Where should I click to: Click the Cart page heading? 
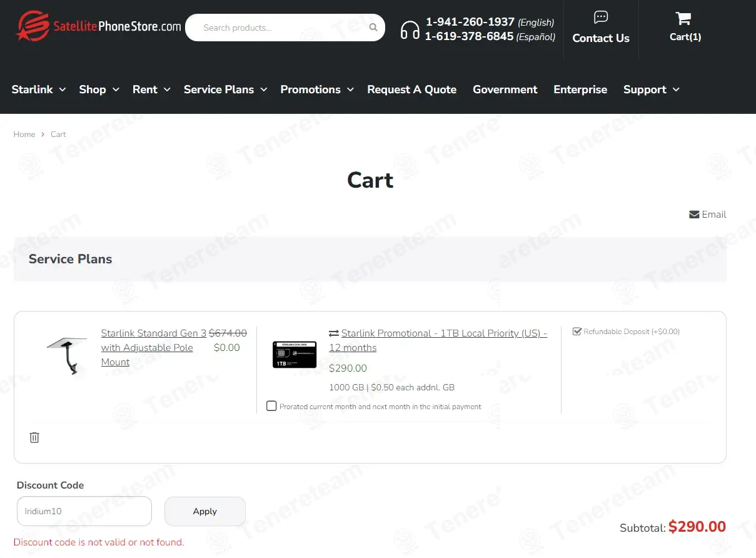(370, 180)
